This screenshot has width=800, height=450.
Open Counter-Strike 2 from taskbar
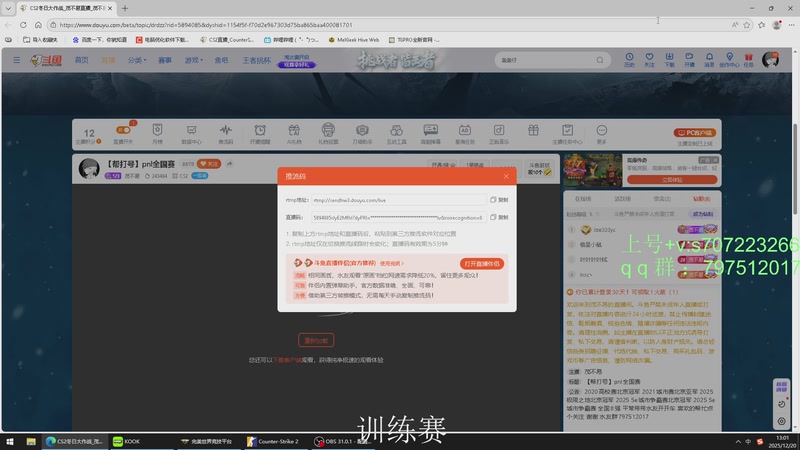point(273,442)
